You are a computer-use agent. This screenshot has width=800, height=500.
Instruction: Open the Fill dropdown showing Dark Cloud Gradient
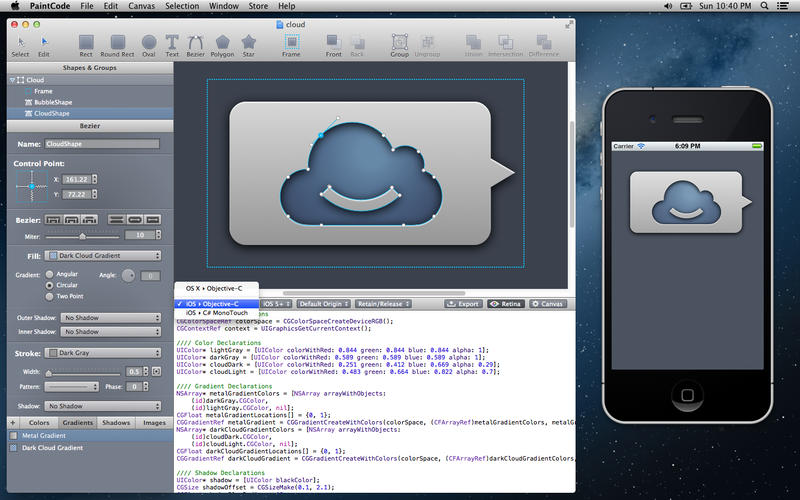click(103, 256)
